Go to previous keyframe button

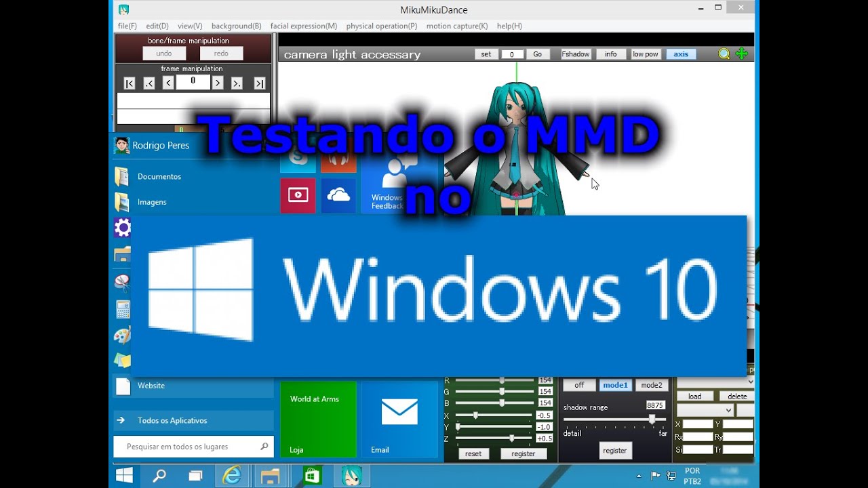point(149,83)
